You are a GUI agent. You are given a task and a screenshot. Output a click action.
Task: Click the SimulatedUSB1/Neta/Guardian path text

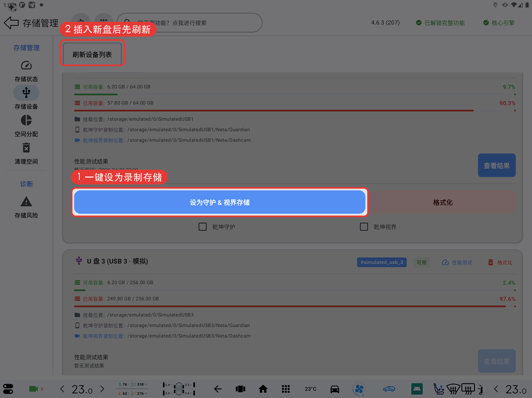189,130
